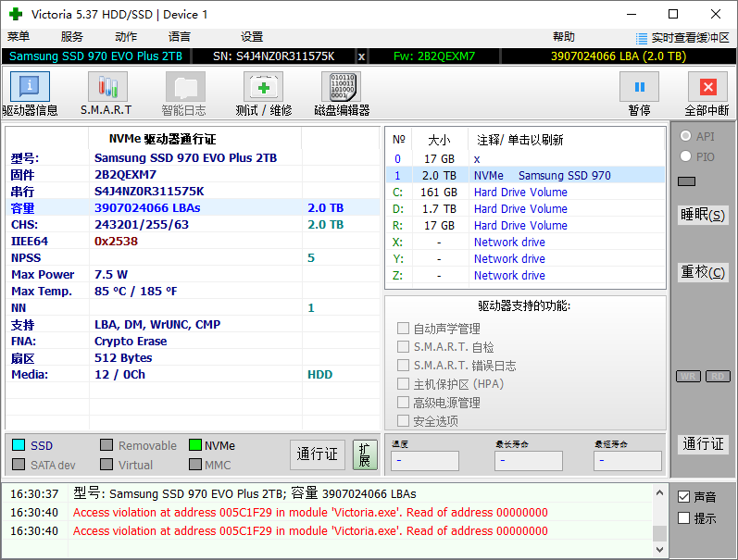
Task: Open the 服务 menu
Action: point(71,37)
